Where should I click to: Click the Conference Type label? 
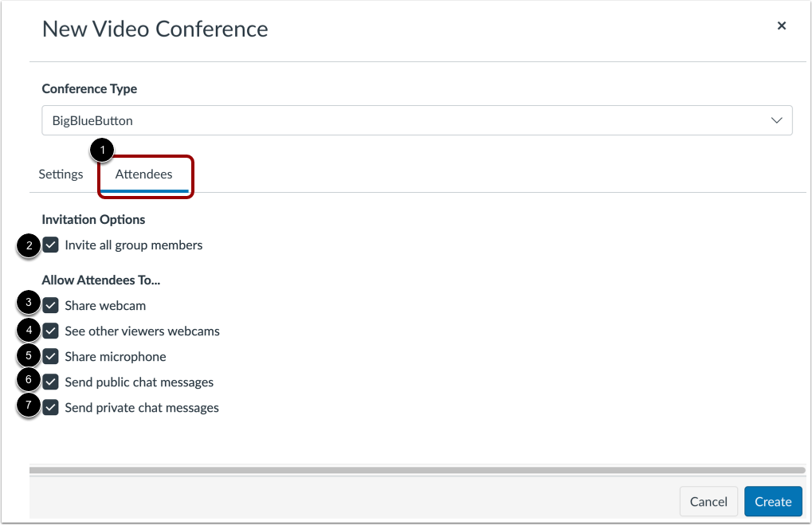90,88
